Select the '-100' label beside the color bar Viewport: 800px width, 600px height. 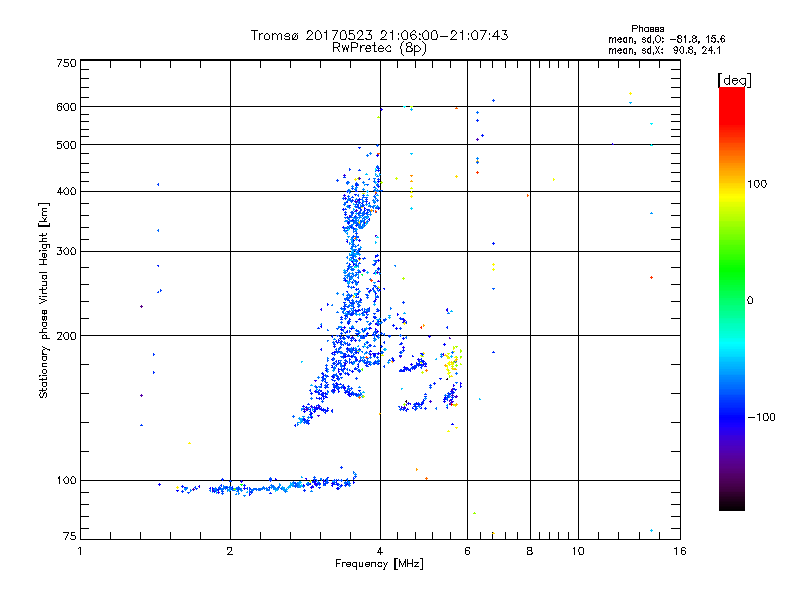[761, 417]
